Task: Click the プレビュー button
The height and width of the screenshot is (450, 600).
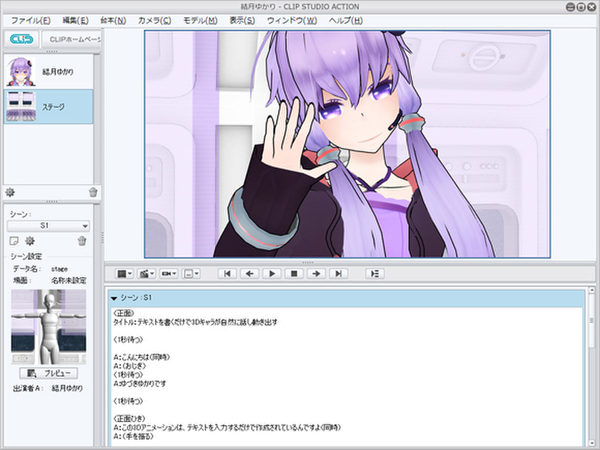Action: point(49,373)
